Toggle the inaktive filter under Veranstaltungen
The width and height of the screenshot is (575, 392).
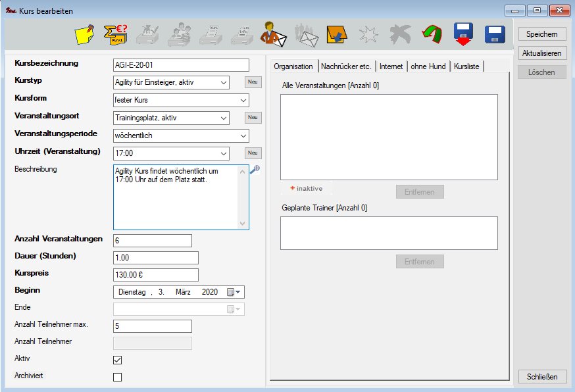coord(305,188)
